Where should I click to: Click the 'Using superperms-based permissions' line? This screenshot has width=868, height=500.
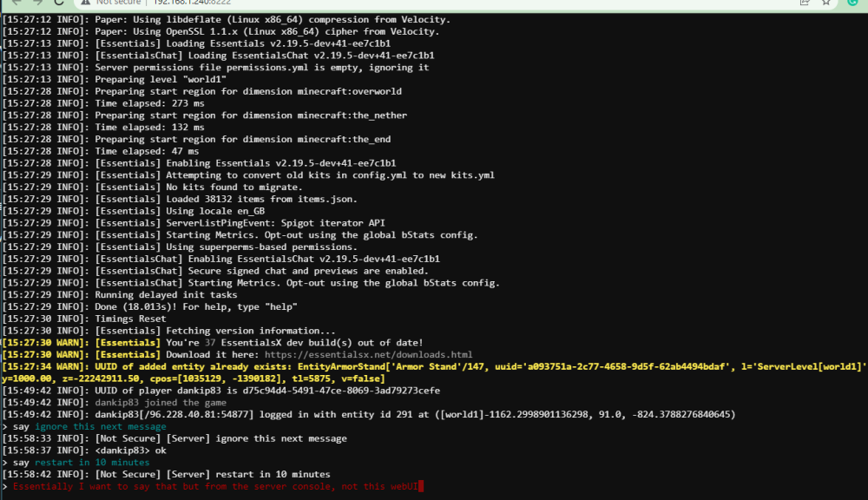[x=180, y=247]
